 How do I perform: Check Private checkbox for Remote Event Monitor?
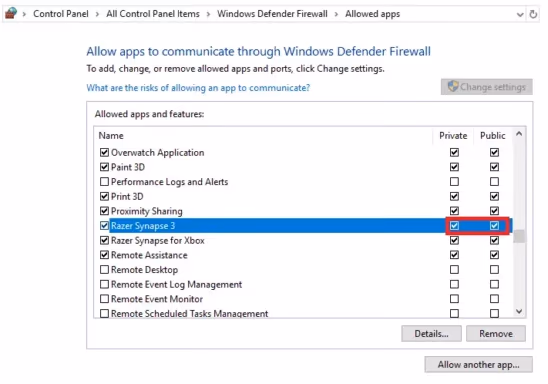(x=454, y=299)
